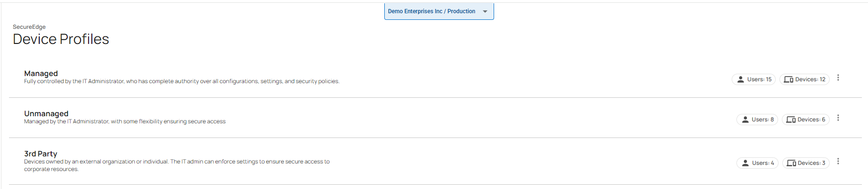Click the devices icon in 3rd Party row
Image resolution: width=868 pixels, height=189 pixels.
coord(791,163)
